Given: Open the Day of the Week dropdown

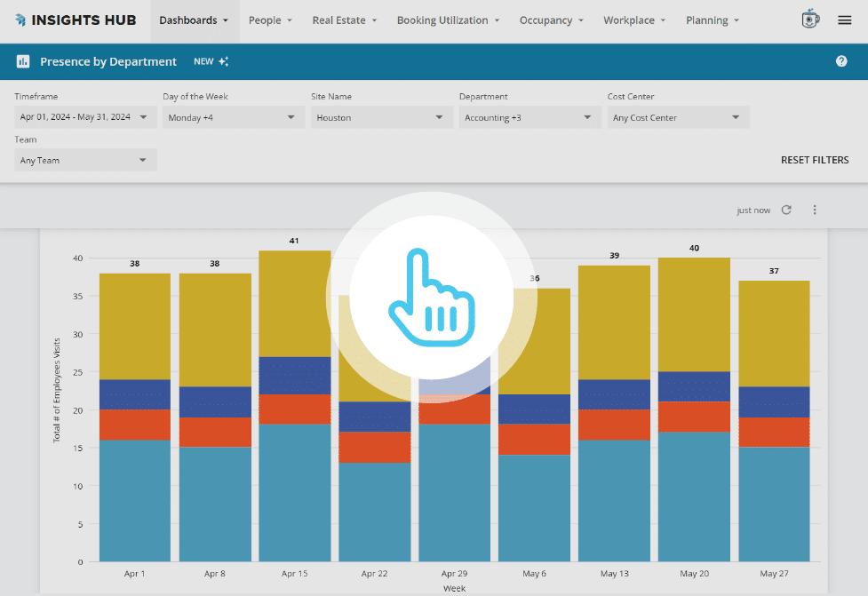Looking at the screenshot, I should click(233, 117).
